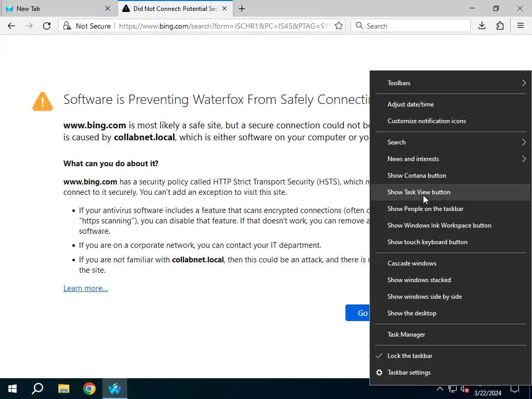
Task: Select Cascade windows
Action: click(451, 263)
